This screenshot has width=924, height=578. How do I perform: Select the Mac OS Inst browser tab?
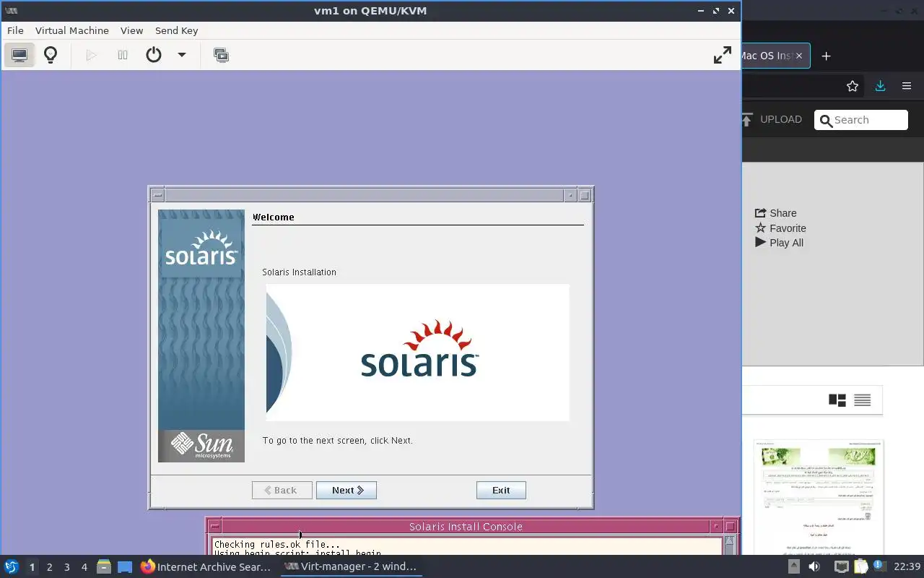(x=765, y=56)
